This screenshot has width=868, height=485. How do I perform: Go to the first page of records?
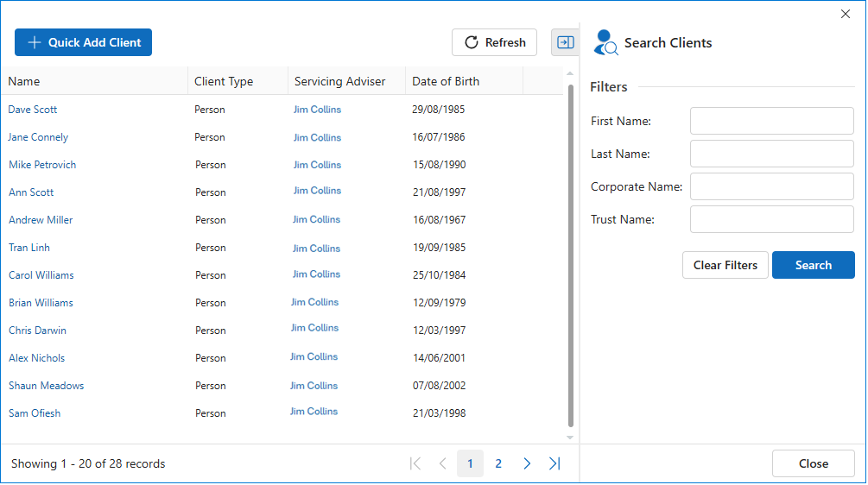tap(415, 463)
